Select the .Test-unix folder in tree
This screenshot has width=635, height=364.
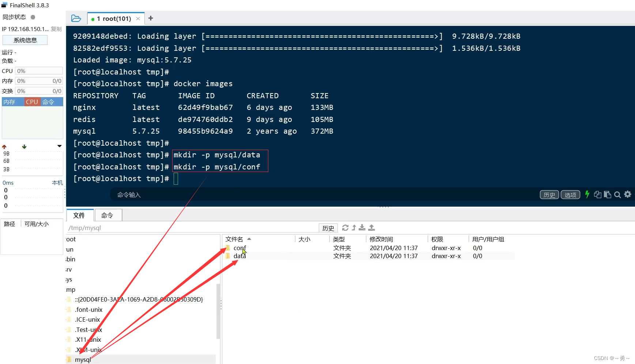88,330
